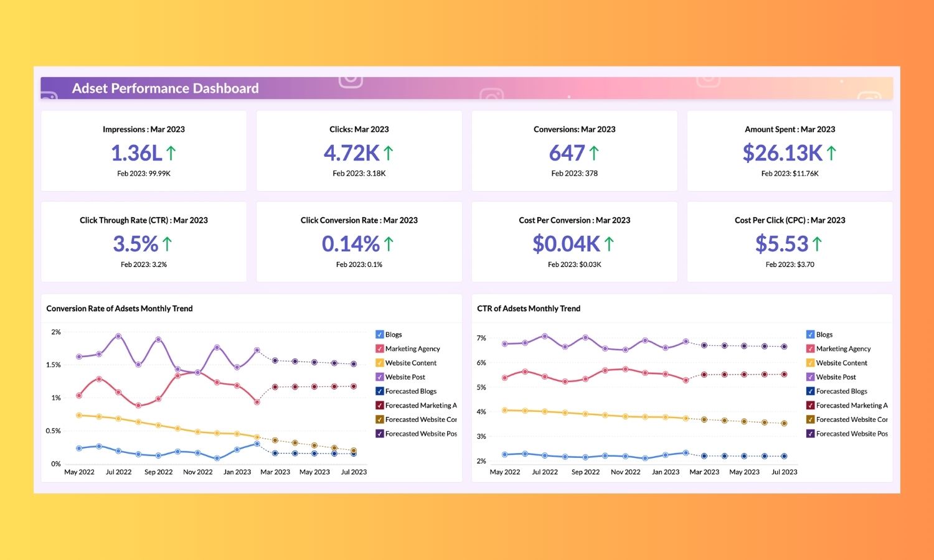Image resolution: width=934 pixels, height=560 pixels.
Task: Click the Feb 2023 comparison text on the Amount Spent card
Action: [790, 174]
